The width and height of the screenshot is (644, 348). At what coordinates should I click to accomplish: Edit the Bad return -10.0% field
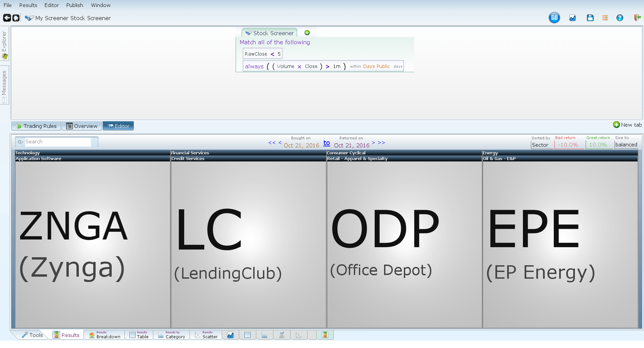click(569, 145)
